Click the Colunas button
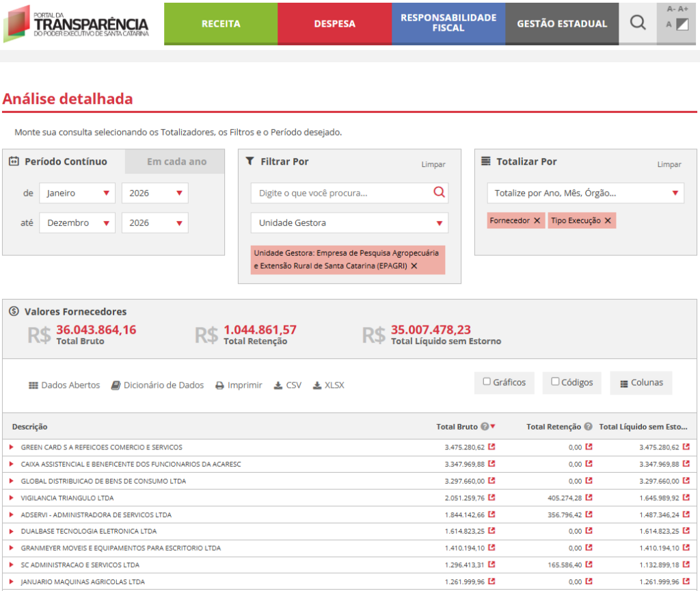Screen dimensions: 700x591 [x=641, y=383]
